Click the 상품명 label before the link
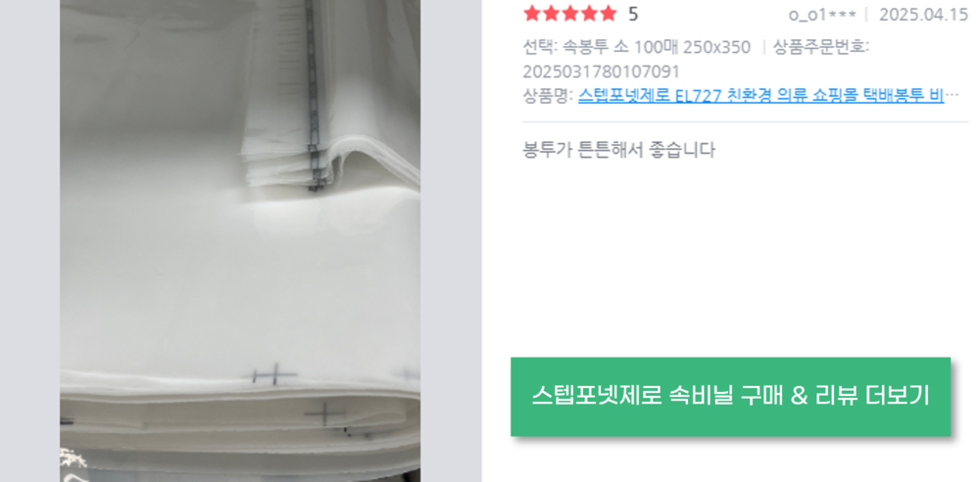 pyautogui.click(x=548, y=96)
